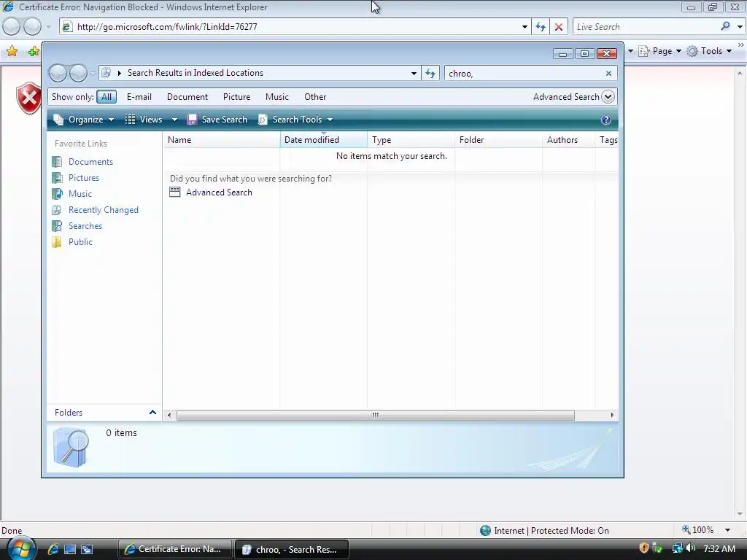Image resolution: width=747 pixels, height=560 pixels.
Task: Filter results to Other
Action: 315,97
